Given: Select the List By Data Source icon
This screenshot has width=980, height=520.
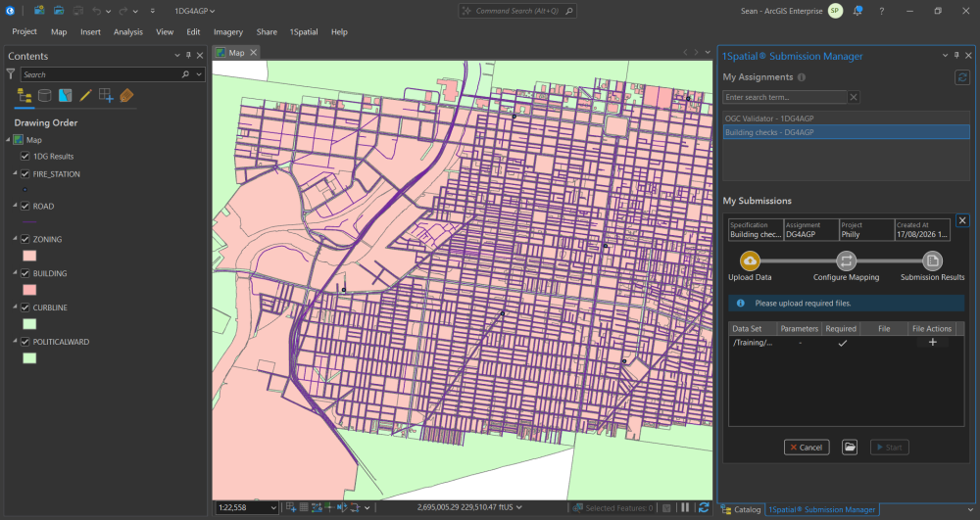Looking at the screenshot, I should click(x=44, y=96).
